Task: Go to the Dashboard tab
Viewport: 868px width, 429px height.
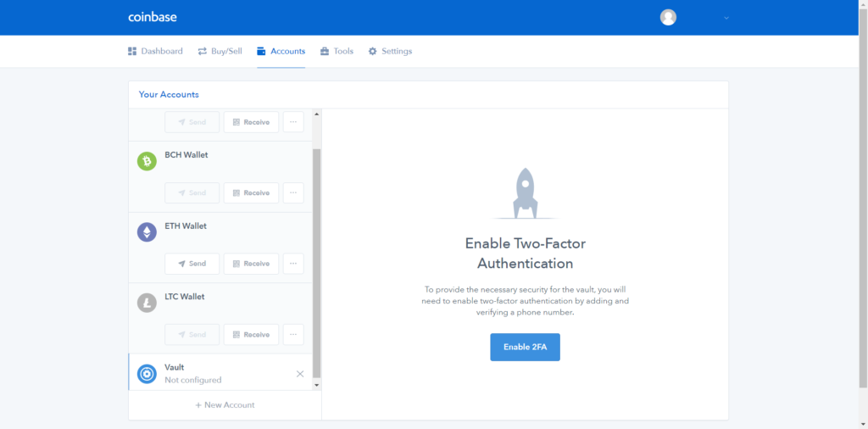Action: coord(155,52)
